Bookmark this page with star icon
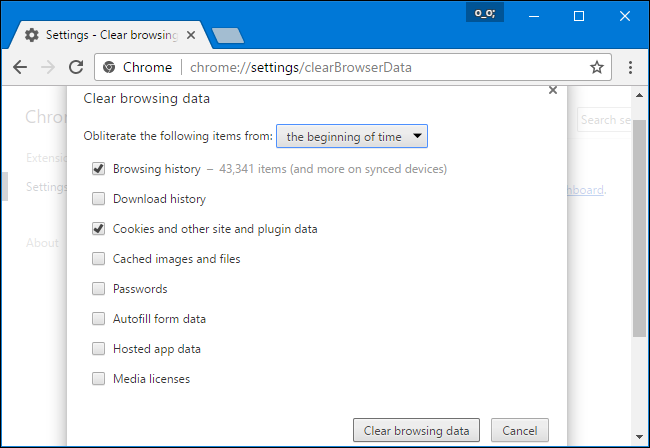This screenshot has width=650, height=448. tap(597, 67)
